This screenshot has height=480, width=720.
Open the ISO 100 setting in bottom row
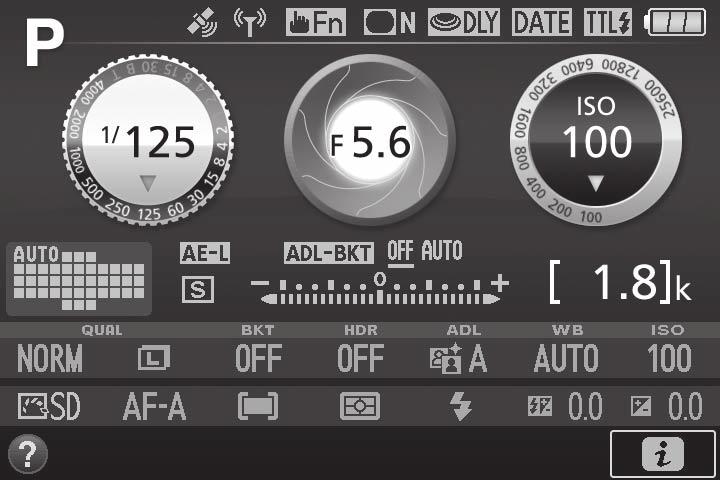669,358
